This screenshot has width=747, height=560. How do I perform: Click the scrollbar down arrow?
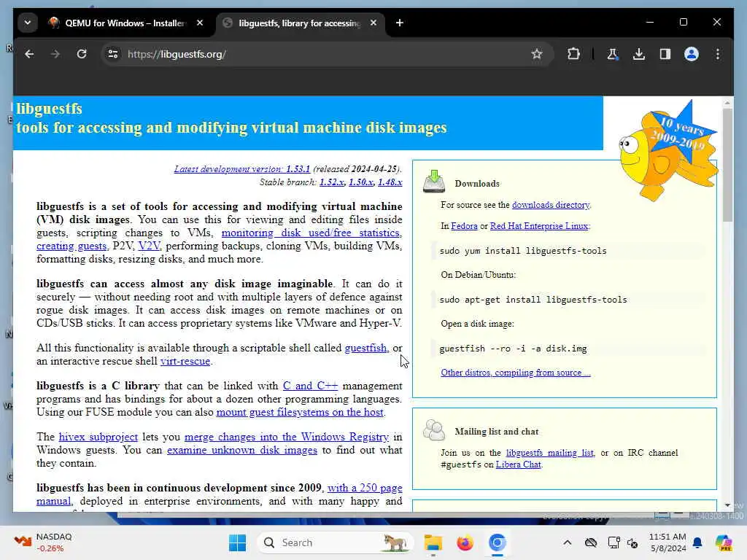727,505
